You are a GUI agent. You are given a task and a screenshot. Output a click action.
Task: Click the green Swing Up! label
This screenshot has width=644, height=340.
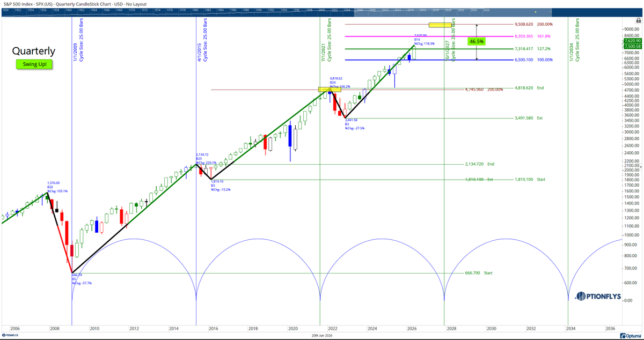pyautogui.click(x=34, y=64)
